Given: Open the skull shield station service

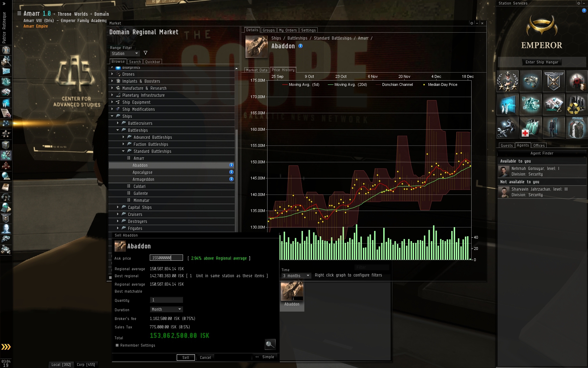Looking at the screenshot, I should [x=554, y=81].
